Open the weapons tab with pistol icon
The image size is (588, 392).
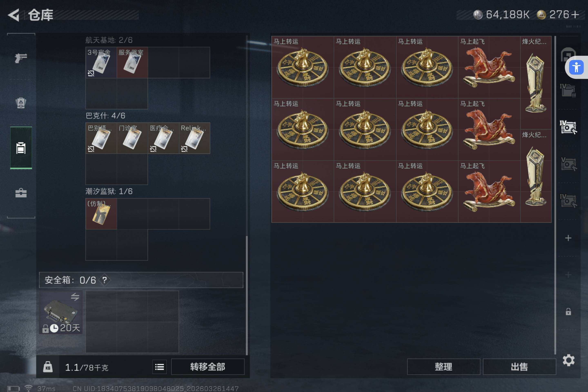tap(21, 58)
